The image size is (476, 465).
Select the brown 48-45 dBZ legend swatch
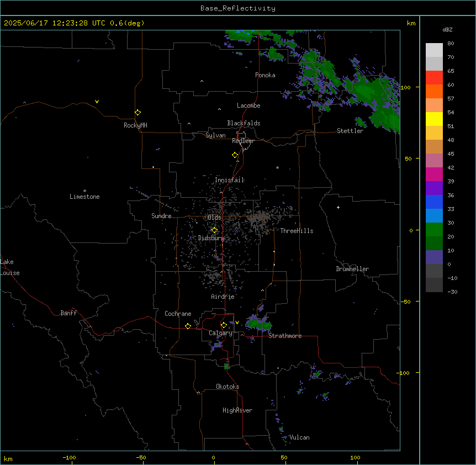434,146
